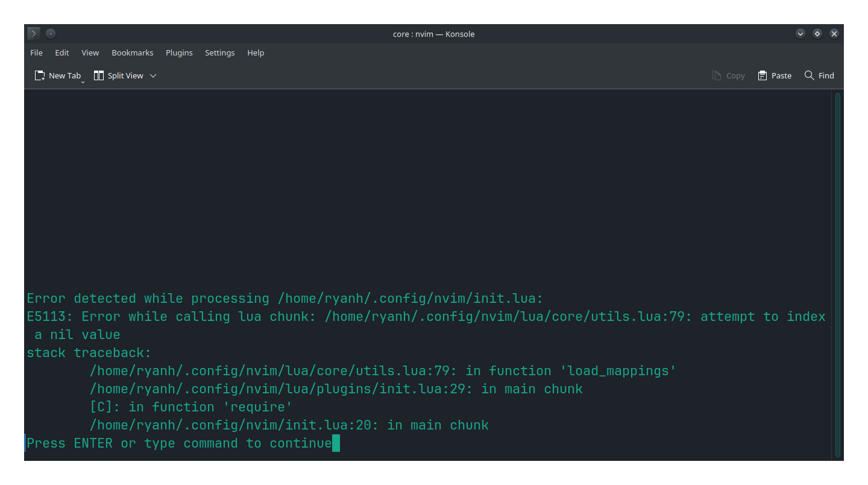This screenshot has height=485, width=868.
Task: Click the terminal cursor after the ENTER prompt
Action: (336, 443)
